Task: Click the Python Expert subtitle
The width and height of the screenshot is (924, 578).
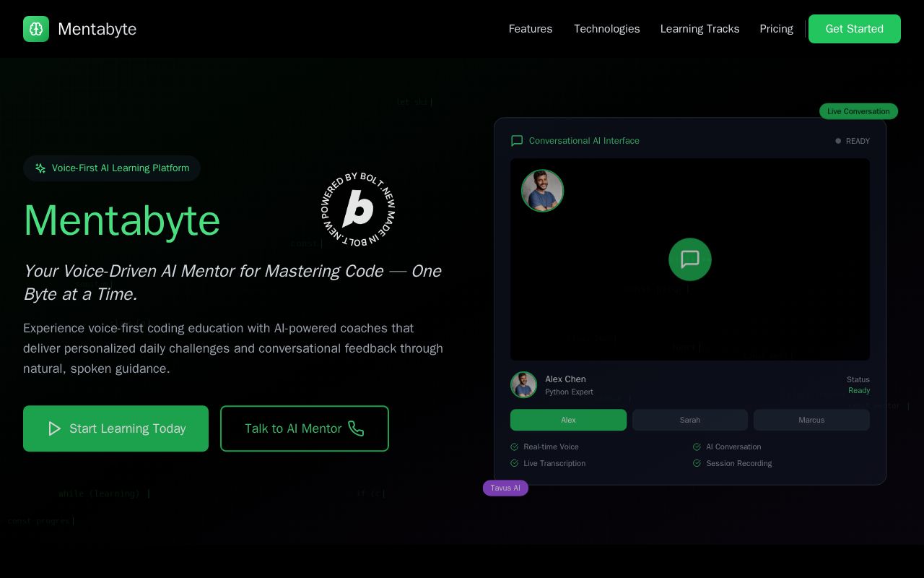Action: (570, 392)
